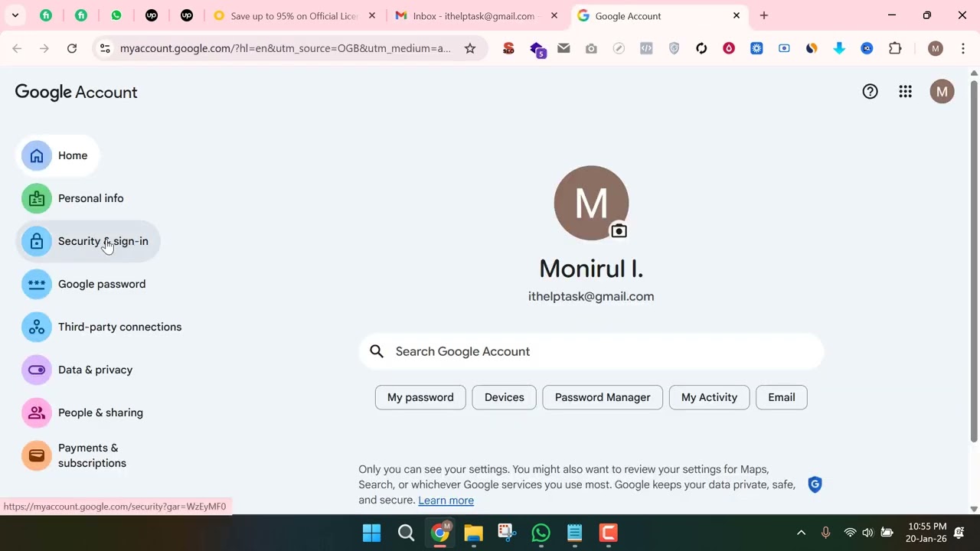Viewport: 980px width, 551px height.
Task: Open People & sharing section
Action: (x=83, y=412)
